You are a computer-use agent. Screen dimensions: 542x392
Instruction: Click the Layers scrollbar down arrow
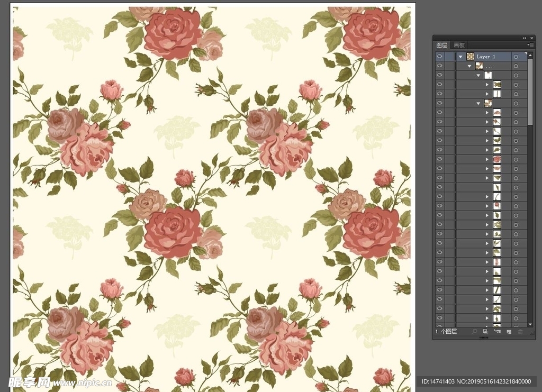click(x=530, y=325)
